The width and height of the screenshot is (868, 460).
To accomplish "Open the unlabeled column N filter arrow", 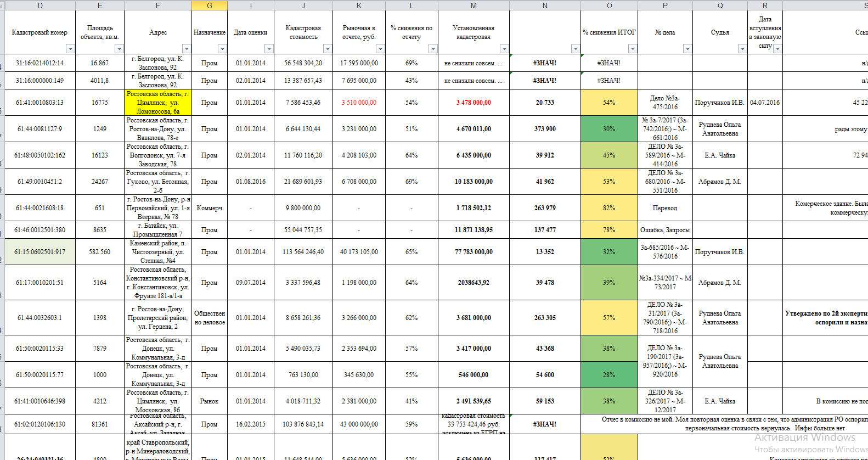I will coord(576,49).
